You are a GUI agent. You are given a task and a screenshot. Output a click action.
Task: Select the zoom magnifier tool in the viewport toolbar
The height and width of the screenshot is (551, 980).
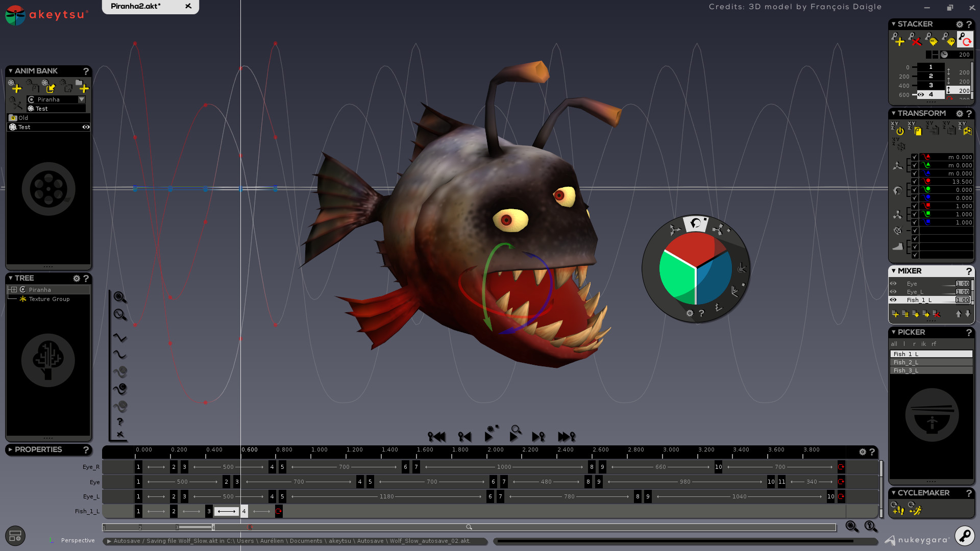pos(119,297)
